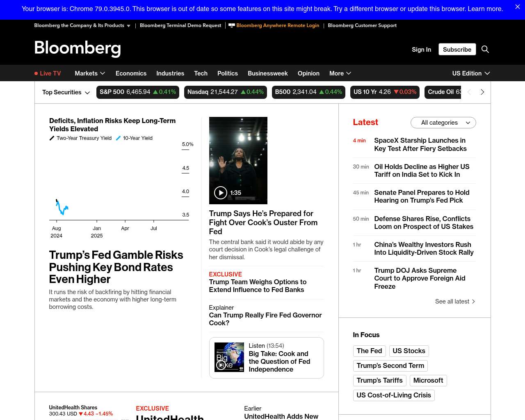This screenshot has width=525, height=420.
Task: Select Trump's Tariffs focus tag
Action: [x=379, y=381]
